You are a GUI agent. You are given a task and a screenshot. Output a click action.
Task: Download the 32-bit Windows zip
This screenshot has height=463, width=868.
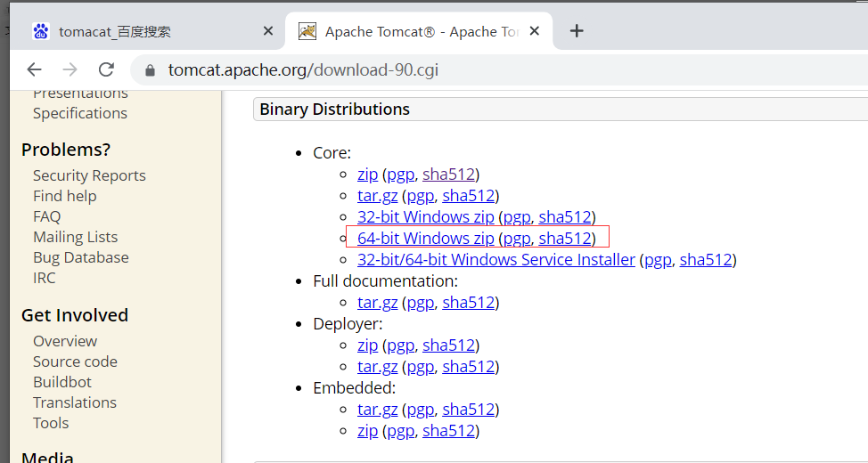click(425, 216)
